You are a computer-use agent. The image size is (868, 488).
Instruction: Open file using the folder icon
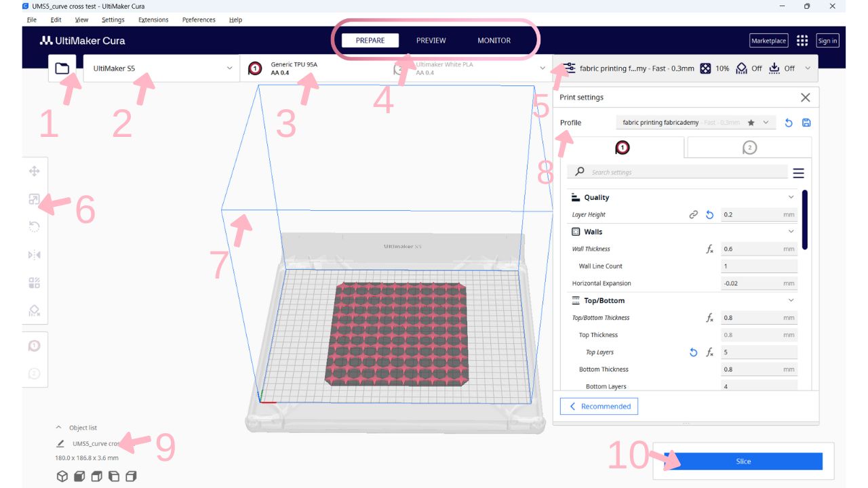click(x=62, y=68)
